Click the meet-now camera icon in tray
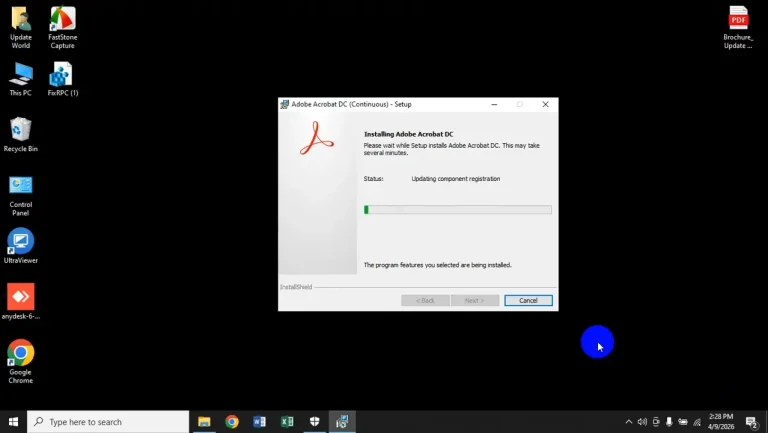 656,422
